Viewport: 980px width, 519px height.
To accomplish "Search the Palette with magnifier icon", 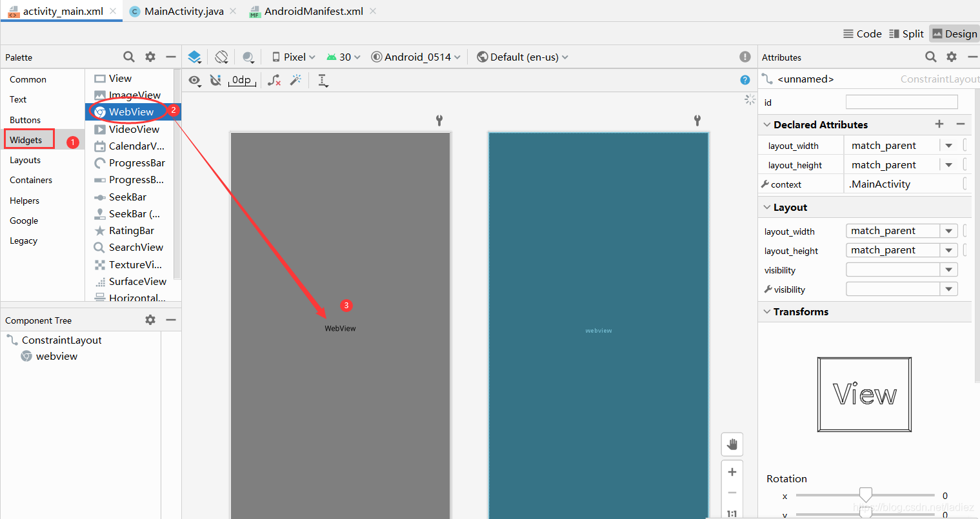I will click(x=129, y=57).
